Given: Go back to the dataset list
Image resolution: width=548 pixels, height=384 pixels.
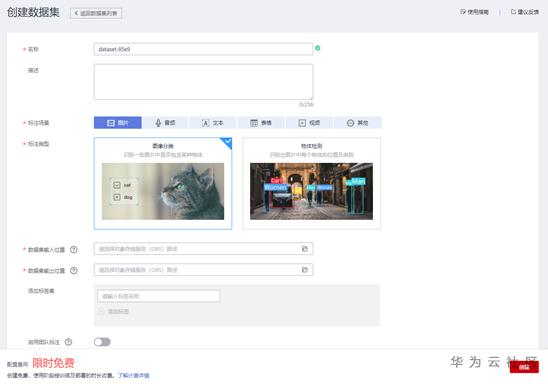Looking at the screenshot, I should [96, 13].
